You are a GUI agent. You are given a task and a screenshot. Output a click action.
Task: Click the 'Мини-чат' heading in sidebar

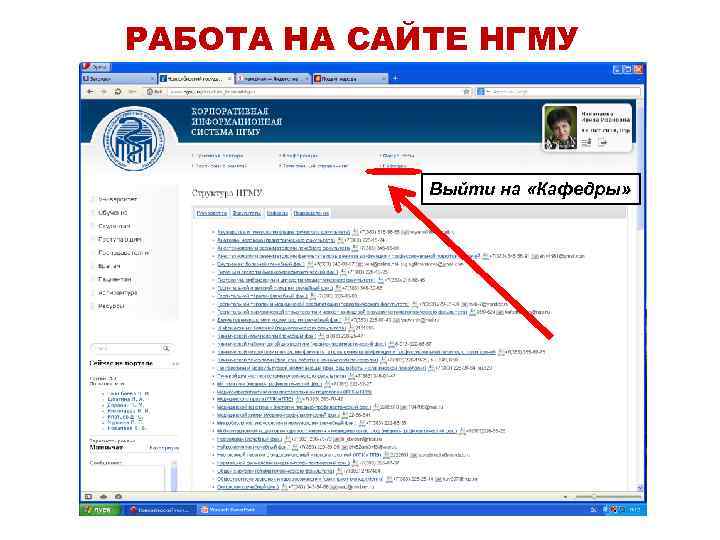pos(106,447)
